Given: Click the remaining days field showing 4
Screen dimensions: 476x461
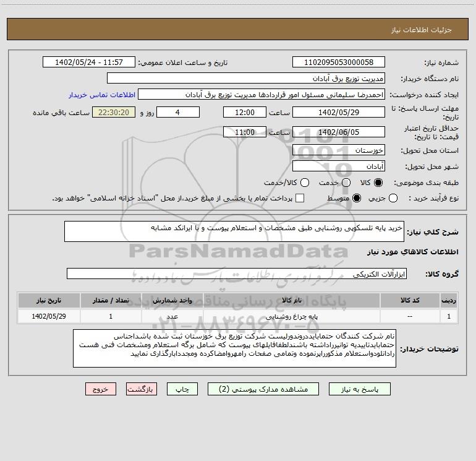Looking at the screenshot, I should coord(178,112).
